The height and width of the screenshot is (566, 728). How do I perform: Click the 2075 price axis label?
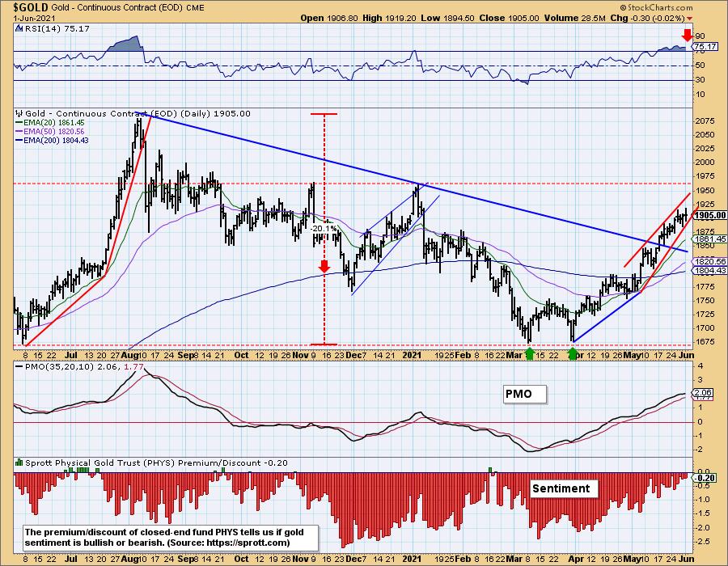tap(705, 121)
